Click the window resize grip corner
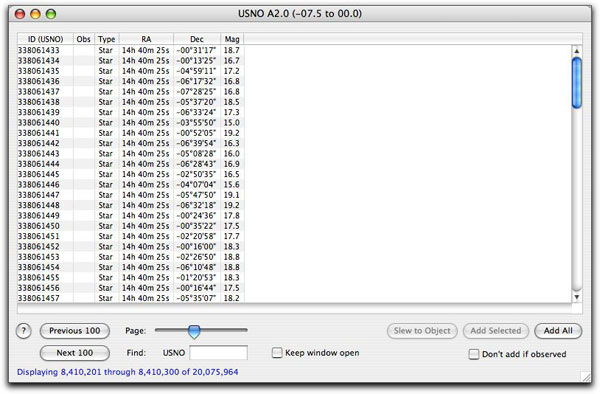 586,377
